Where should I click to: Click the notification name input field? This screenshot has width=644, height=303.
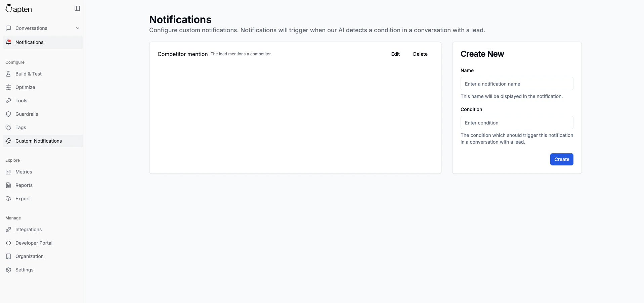[517, 83]
